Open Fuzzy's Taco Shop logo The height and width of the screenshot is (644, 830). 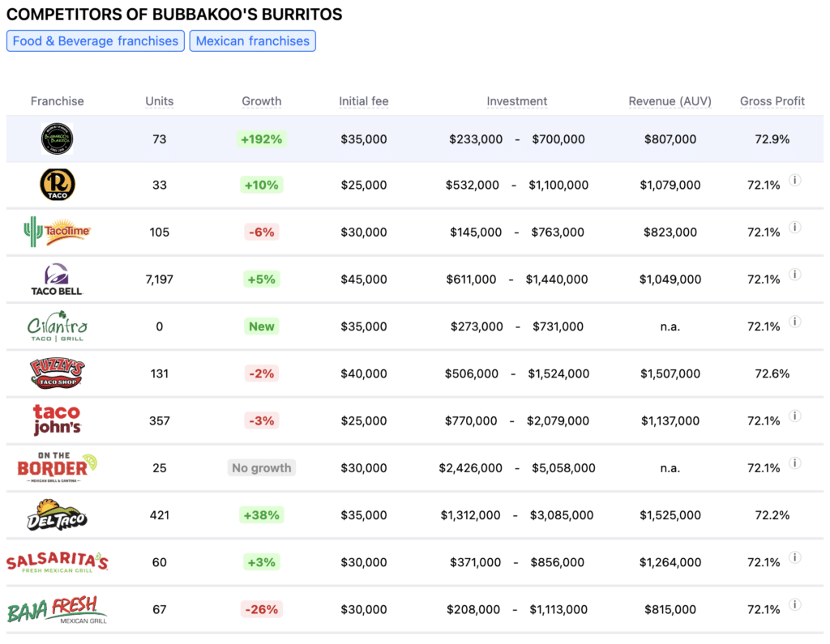[58, 373]
